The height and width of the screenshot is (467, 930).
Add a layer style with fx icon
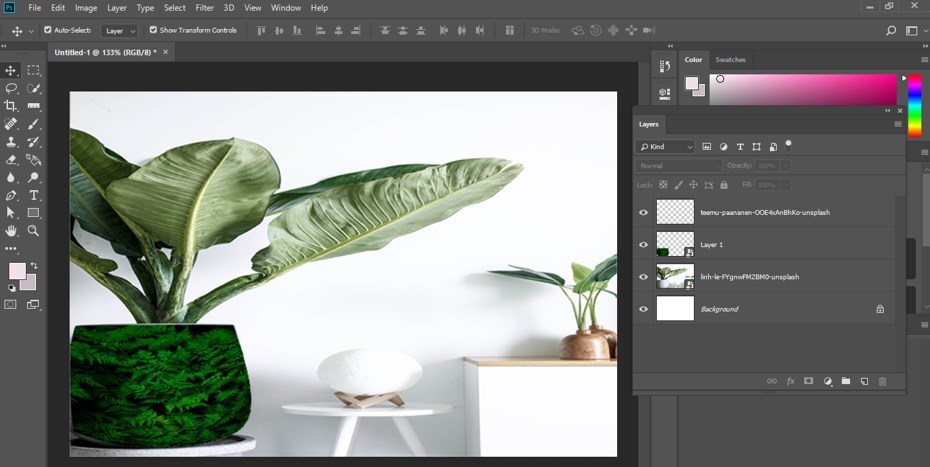click(x=790, y=381)
